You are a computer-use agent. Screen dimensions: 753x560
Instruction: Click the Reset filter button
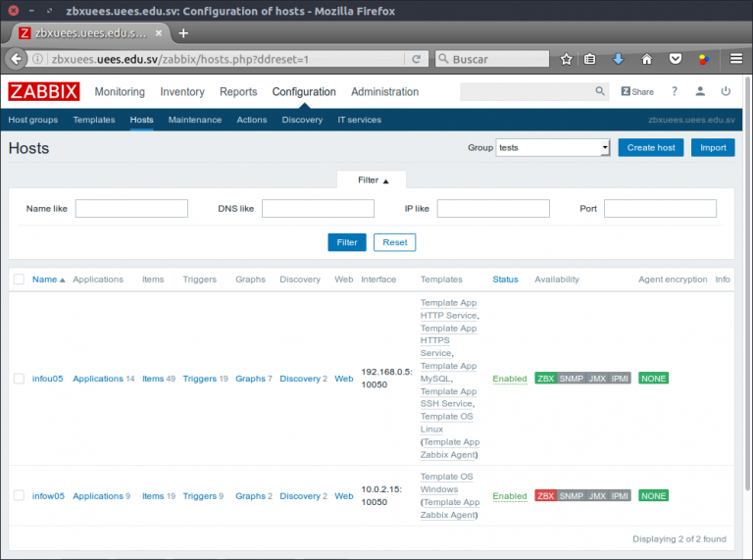click(395, 242)
